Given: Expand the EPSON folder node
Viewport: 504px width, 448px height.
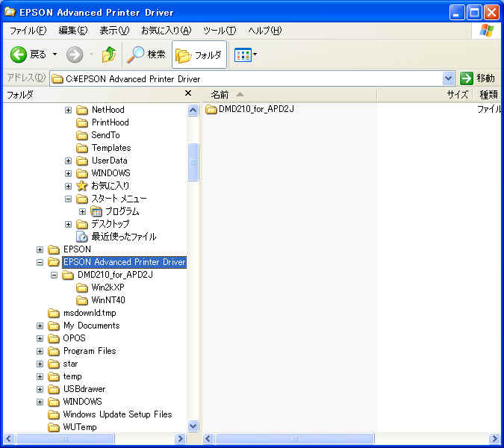Looking at the screenshot, I should tap(40, 249).
